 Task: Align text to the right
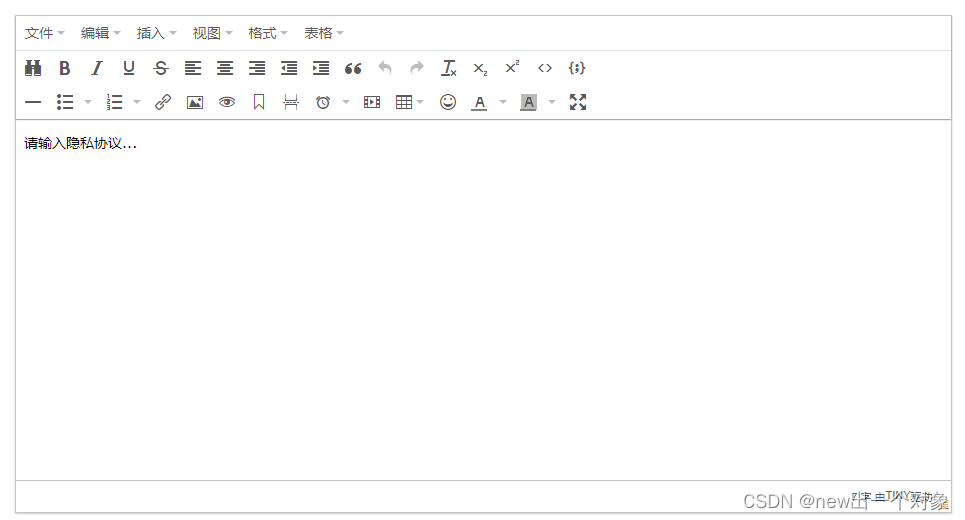point(257,68)
